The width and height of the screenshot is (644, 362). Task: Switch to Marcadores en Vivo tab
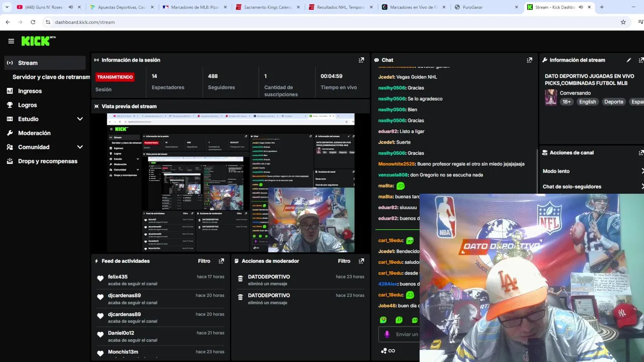[x=413, y=7]
